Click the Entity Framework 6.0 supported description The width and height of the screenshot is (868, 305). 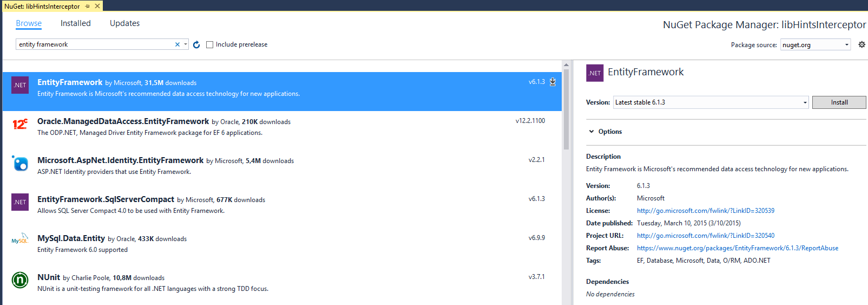point(82,250)
